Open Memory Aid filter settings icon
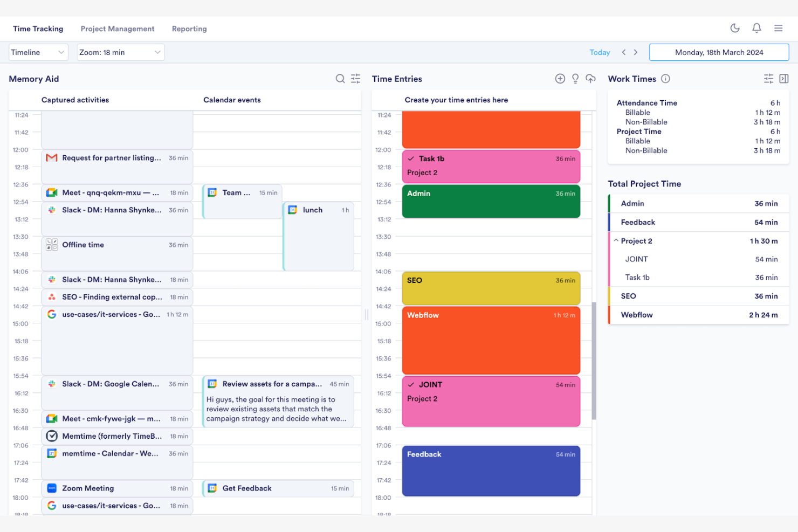The height and width of the screenshot is (532, 798). pyautogui.click(x=355, y=78)
